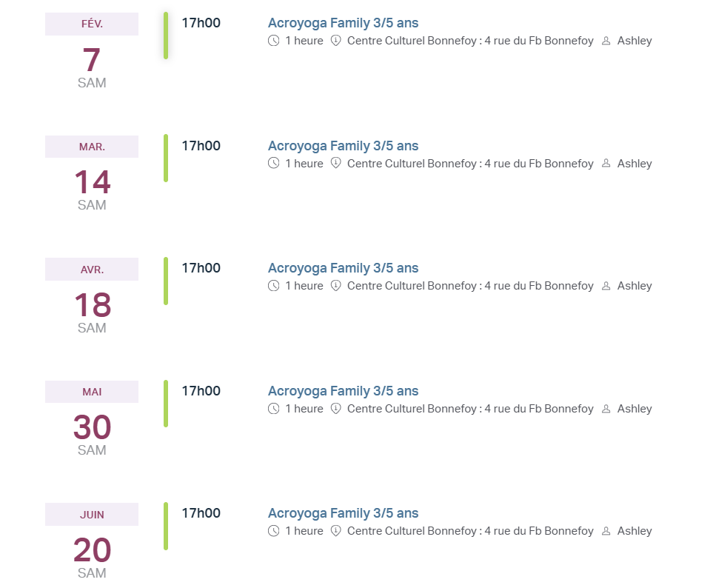The height and width of the screenshot is (588, 713).
Task: Click the location pin icon for the March 14 session
Action: (335, 164)
